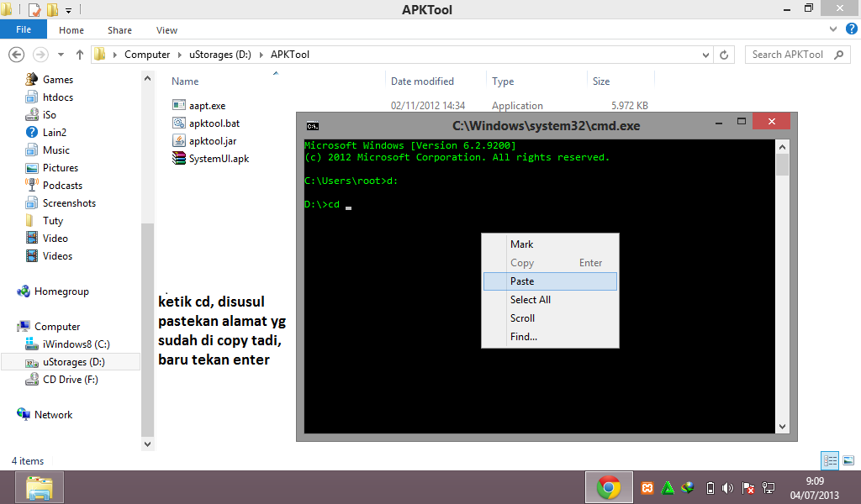Image resolution: width=861 pixels, height=504 pixels.
Task: Click the cmd window scrollbar down arrow
Action: [x=782, y=426]
